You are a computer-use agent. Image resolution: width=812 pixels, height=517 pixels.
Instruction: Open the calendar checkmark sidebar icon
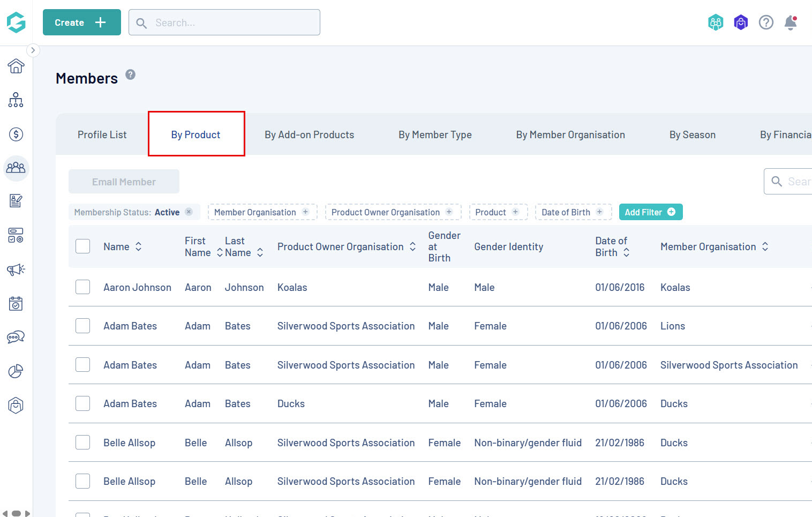[16, 303]
